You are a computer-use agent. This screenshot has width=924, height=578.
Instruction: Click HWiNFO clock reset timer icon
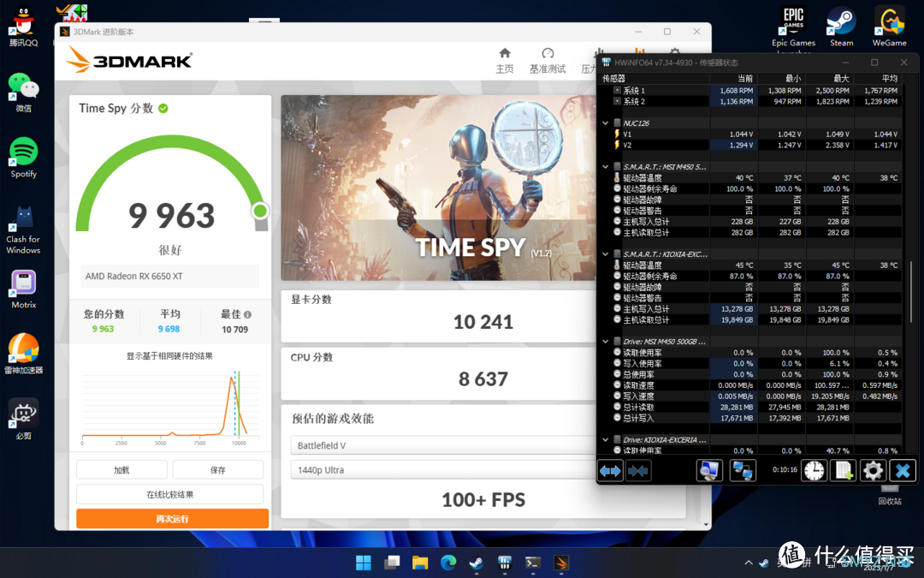pos(814,471)
